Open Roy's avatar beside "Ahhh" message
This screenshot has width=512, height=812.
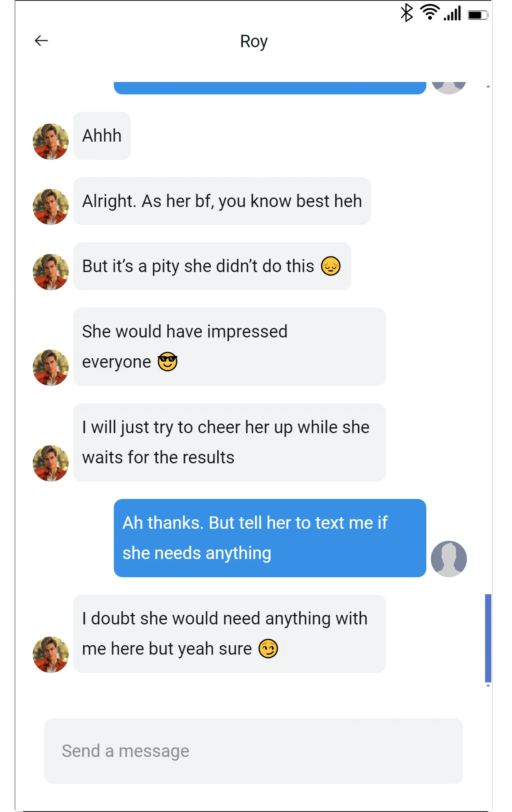pyautogui.click(x=50, y=142)
